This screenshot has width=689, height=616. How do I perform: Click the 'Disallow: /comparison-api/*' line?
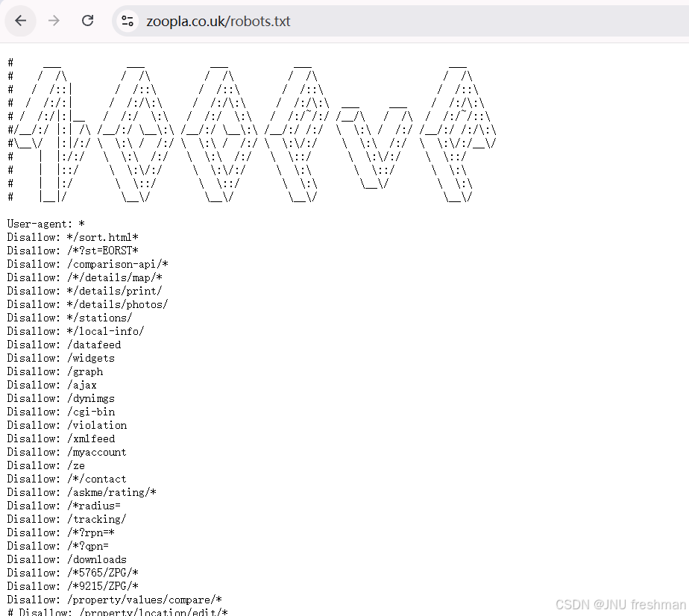88,265
